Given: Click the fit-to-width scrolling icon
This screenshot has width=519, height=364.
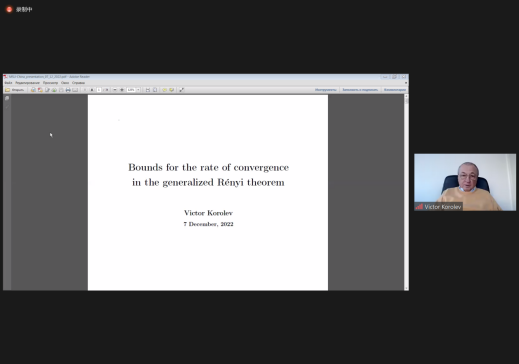Looking at the screenshot, I should click(x=148, y=90).
